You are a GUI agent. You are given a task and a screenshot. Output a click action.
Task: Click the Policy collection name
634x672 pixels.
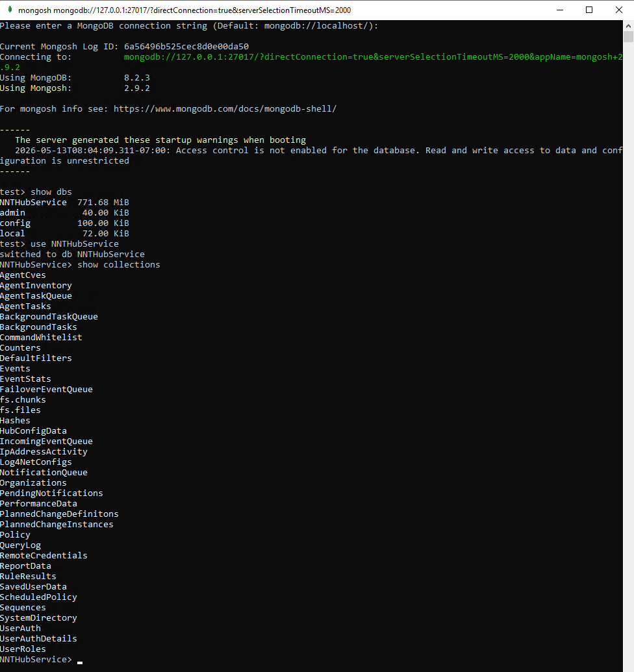pyautogui.click(x=15, y=535)
